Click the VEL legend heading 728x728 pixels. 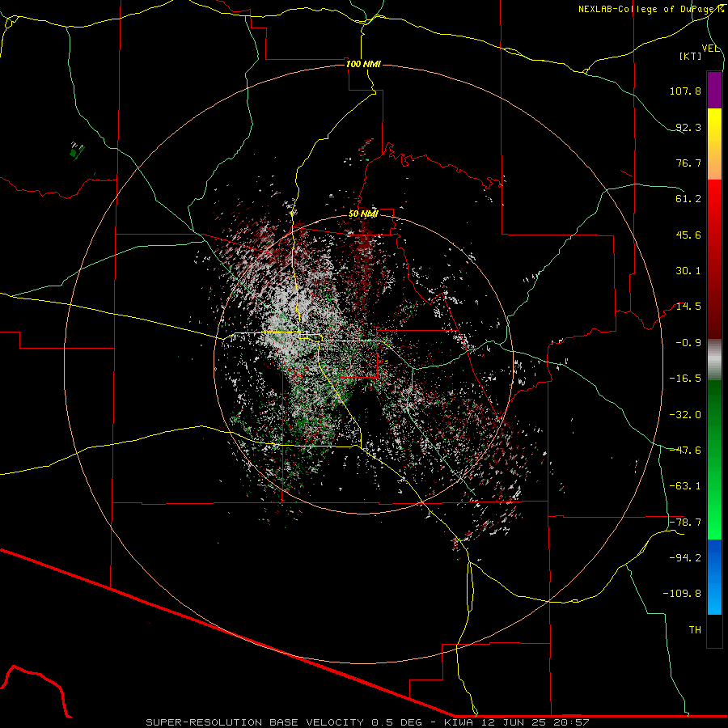pyautogui.click(x=711, y=49)
